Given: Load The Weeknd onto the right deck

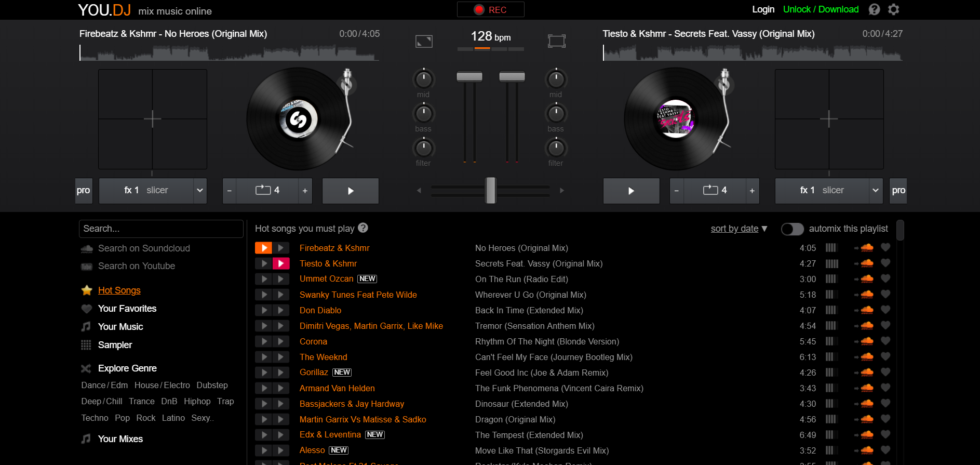Looking at the screenshot, I should point(281,357).
